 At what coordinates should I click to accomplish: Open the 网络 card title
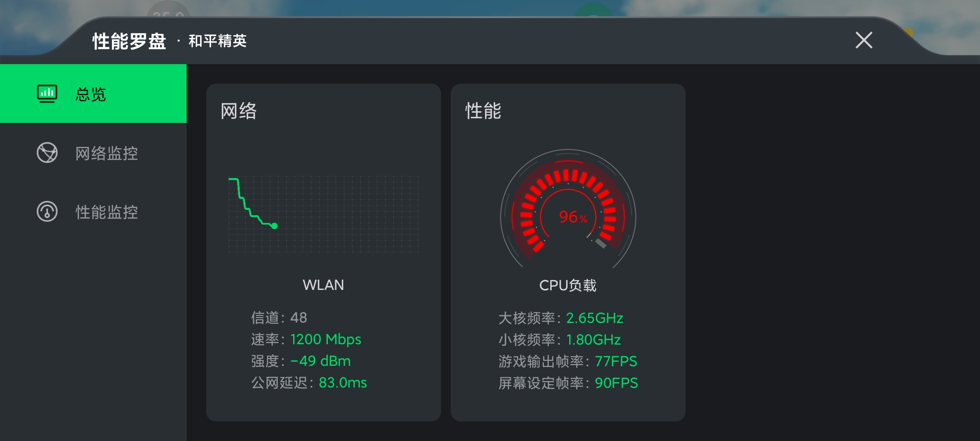click(238, 111)
